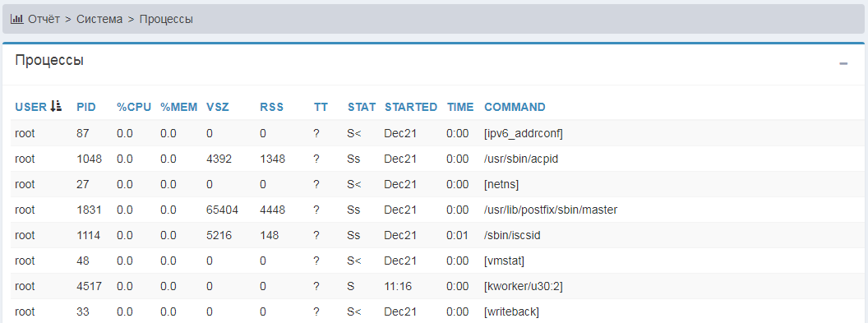868x323 pixels.
Task: Sort the table by the PID column
Action: click(x=86, y=107)
